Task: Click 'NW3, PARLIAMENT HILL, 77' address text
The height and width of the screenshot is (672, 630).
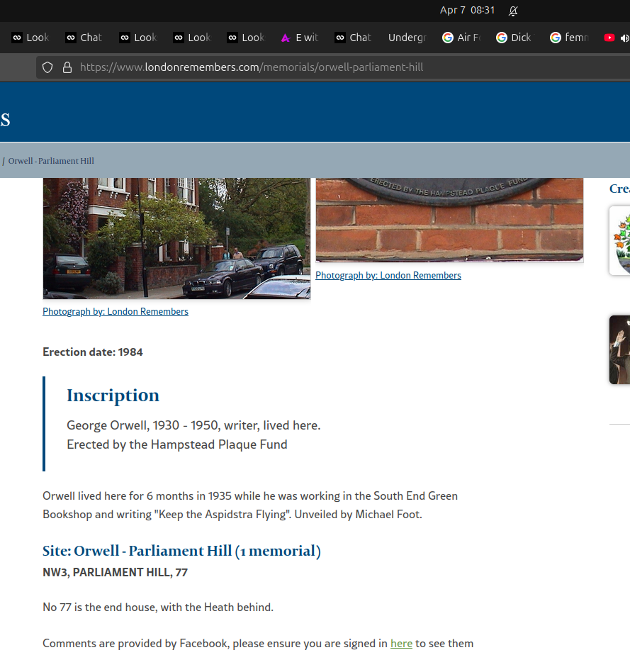Action: 115,572
